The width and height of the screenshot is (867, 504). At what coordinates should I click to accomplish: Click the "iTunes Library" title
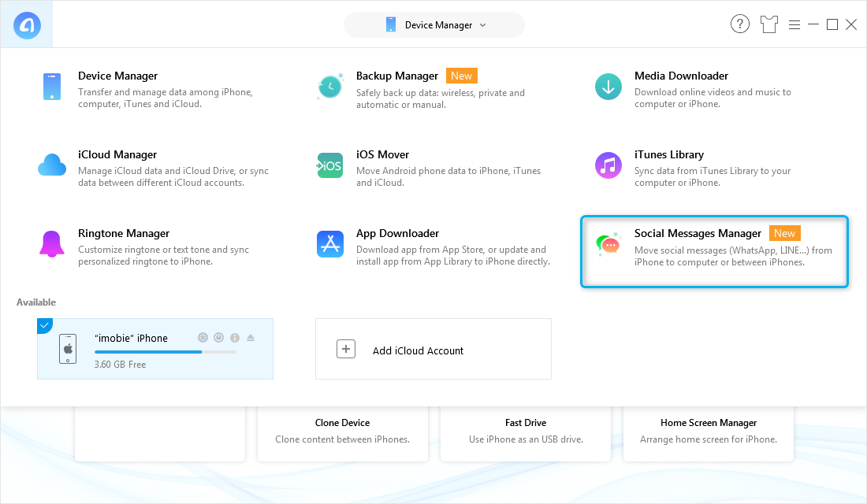669,154
